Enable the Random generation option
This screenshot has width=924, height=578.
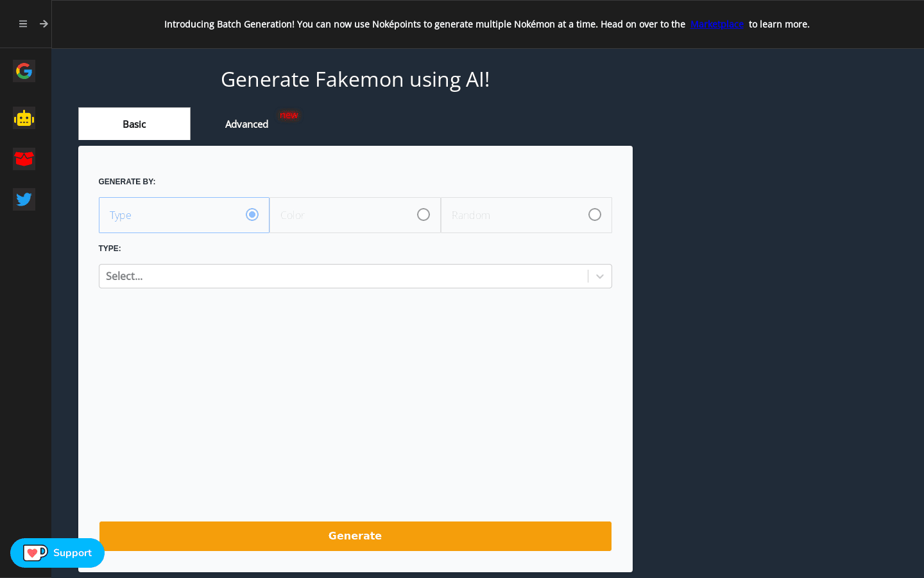click(594, 215)
